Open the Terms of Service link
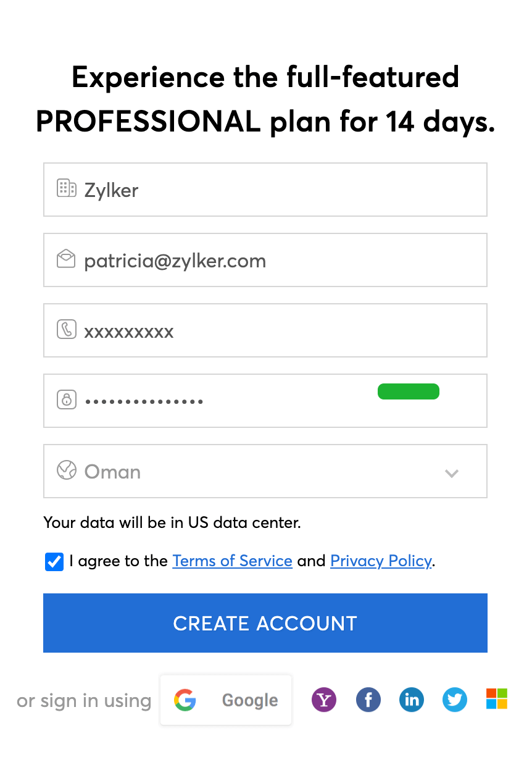 [232, 561]
